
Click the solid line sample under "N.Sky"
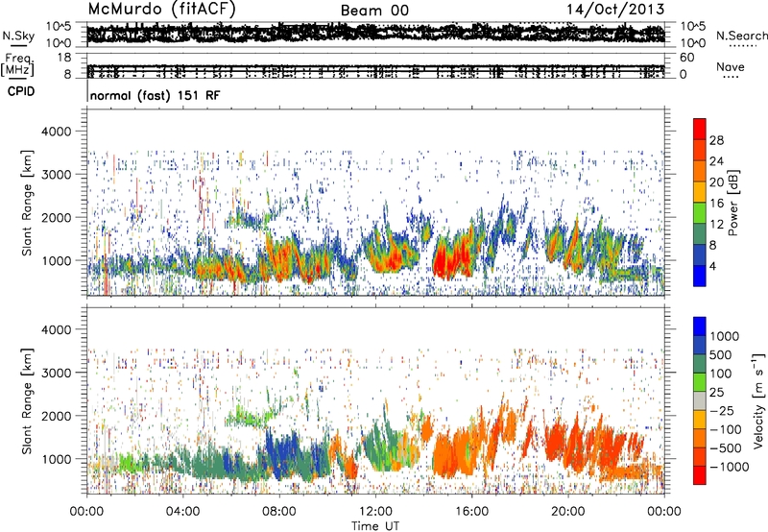click(18, 45)
